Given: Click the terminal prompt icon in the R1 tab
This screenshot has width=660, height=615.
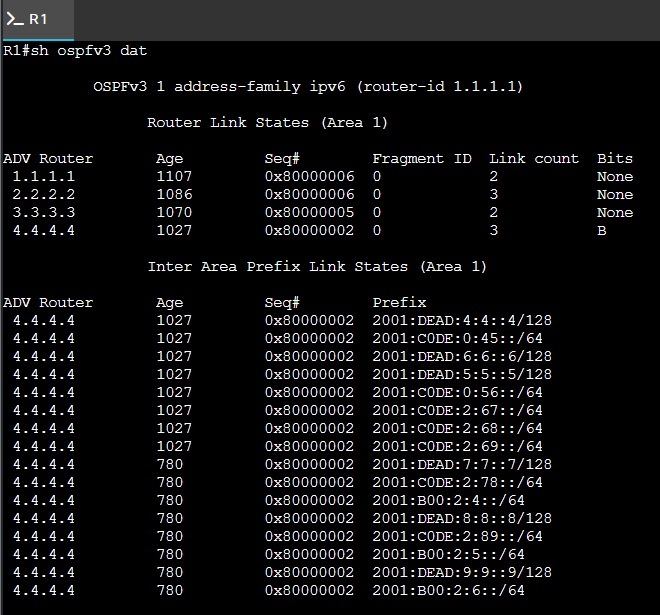Looking at the screenshot, I should pos(15,19).
